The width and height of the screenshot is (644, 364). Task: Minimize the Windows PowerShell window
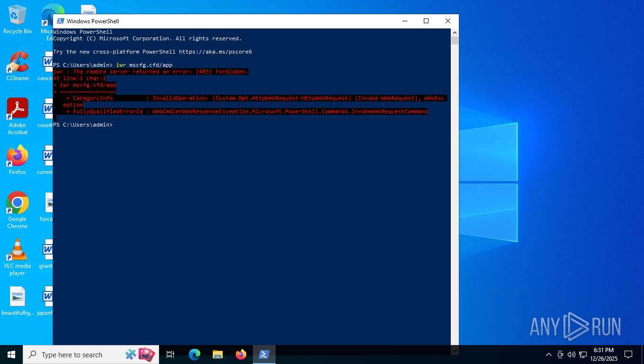coord(405,21)
